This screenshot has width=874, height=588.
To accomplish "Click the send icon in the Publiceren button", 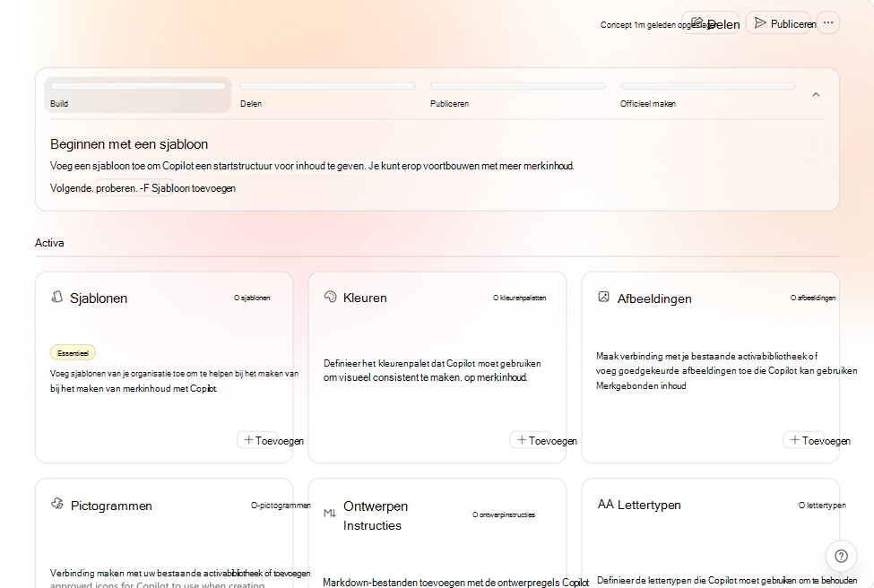I will (760, 22).
